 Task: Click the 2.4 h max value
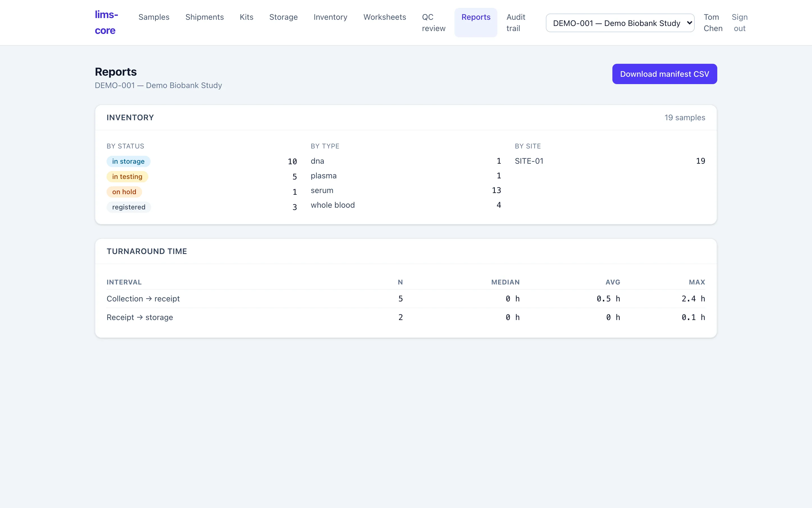(693, 299)
